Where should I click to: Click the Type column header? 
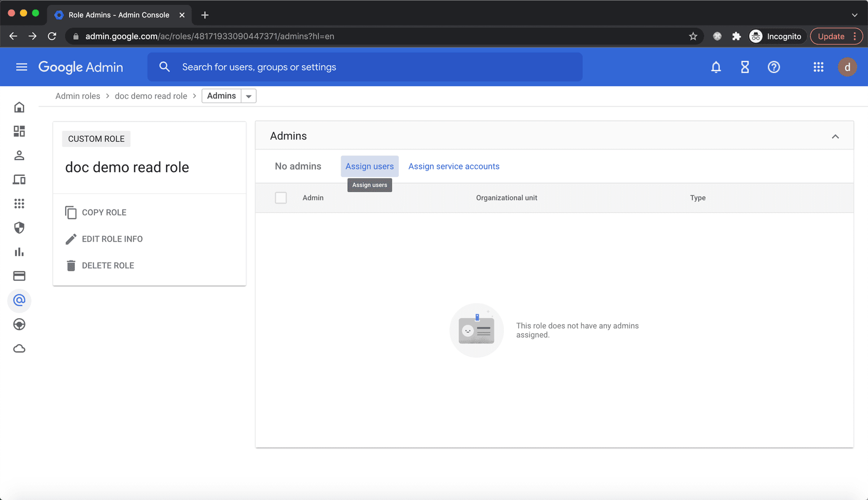[698, 198]
